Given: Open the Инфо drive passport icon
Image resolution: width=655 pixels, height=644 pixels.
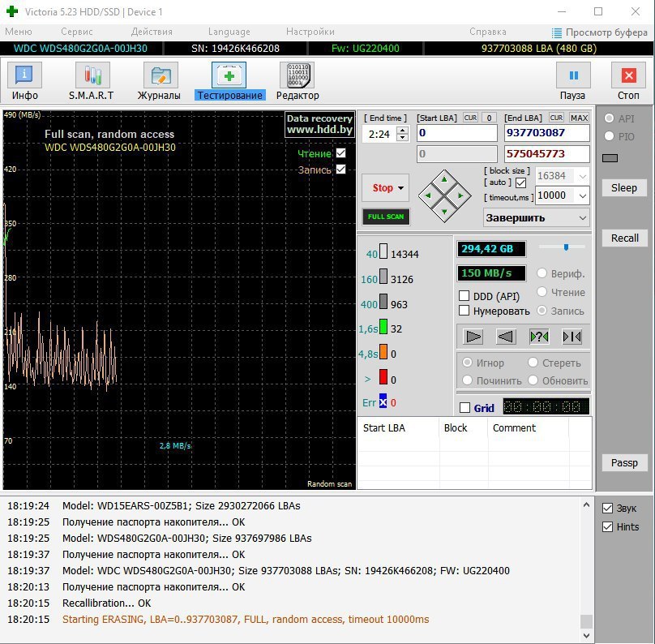Looking at the screenshot, I should [x=24, y=75].
